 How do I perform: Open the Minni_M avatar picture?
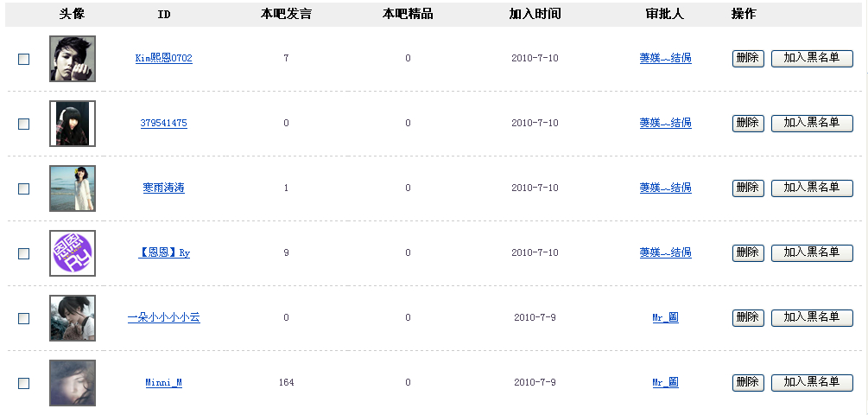(73, 383)
